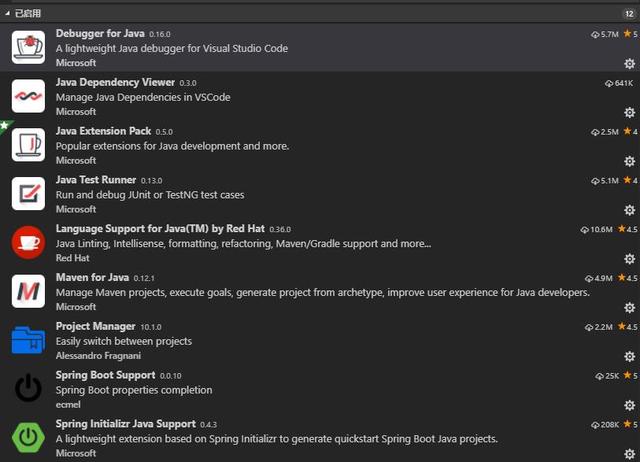Click publisher ecmel under Spring Boot Support
The image size is (640, 462).
pyautogui.click(x=68, y=404)
